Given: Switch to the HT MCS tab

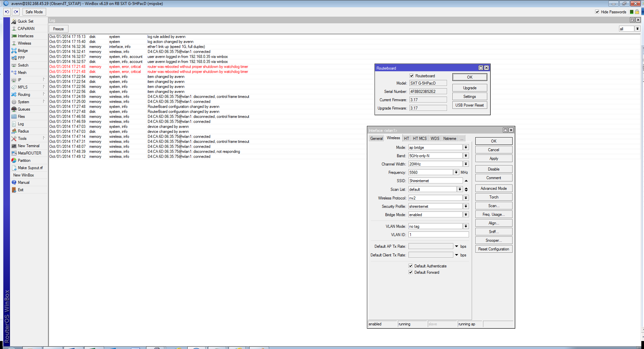Looking at the screenshot, I should click(419, 139).
